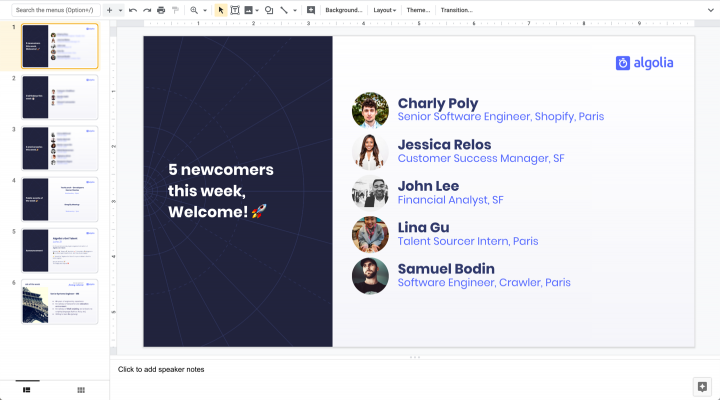Select Samuel Bodin's profile photo
The width and height of the screenshot is (720, 400).
click(370, 276)
